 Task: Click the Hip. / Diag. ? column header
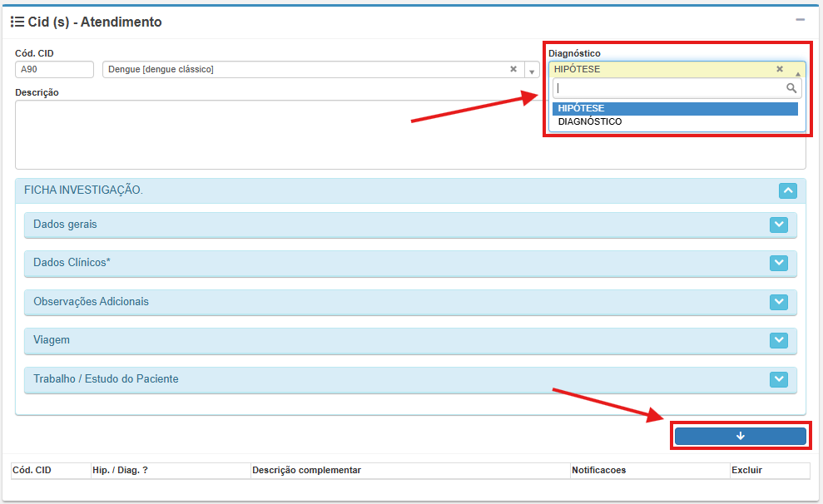click(x=121, y=471)
